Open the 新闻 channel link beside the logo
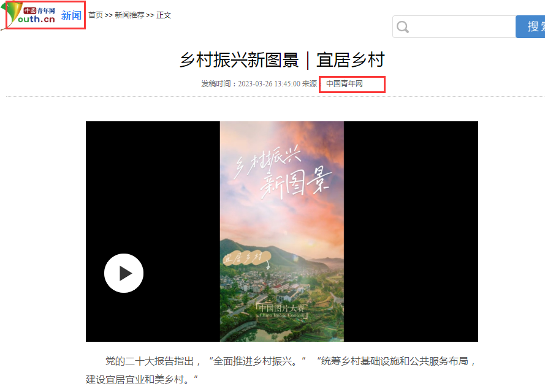Image resolution: width=545 pixels, height=392 pixels. pos(71,16)
